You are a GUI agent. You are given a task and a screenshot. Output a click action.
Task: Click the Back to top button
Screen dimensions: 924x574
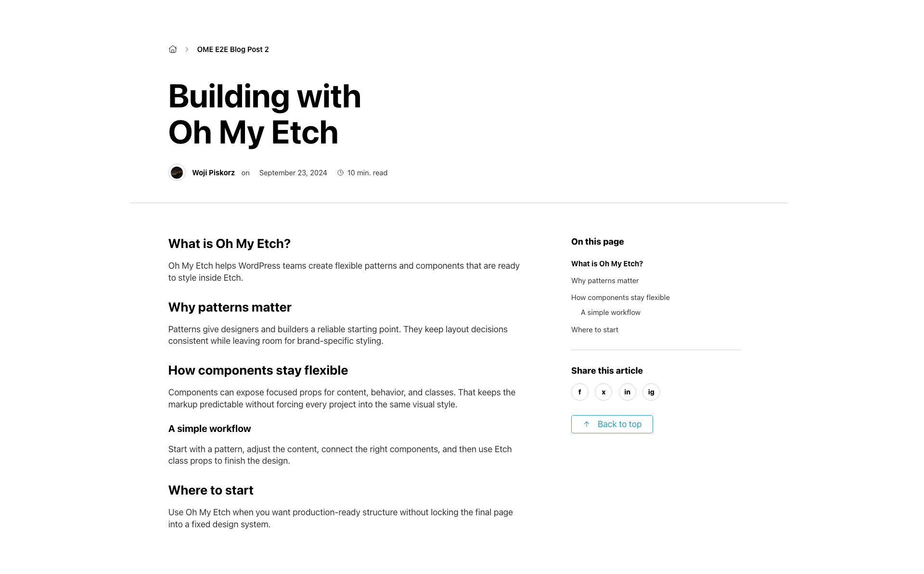click(612, 424)
